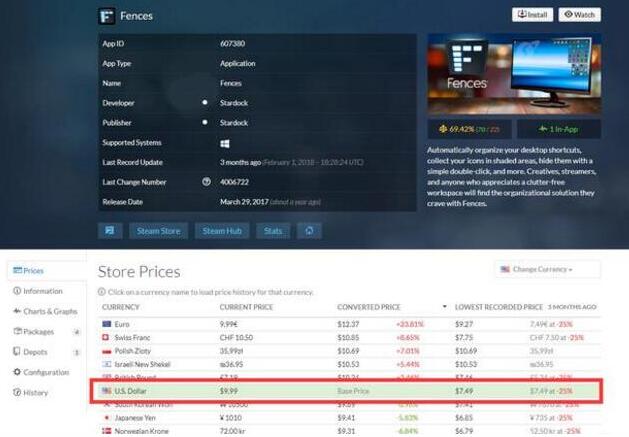
Task: Click the Windows supported systems icon
Action: [225, 143]
